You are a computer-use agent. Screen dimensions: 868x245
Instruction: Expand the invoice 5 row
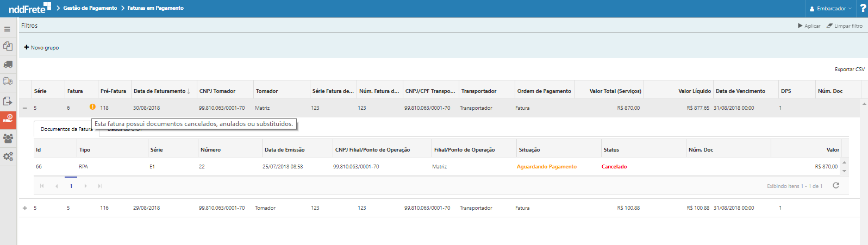click(x=25, y=208)
